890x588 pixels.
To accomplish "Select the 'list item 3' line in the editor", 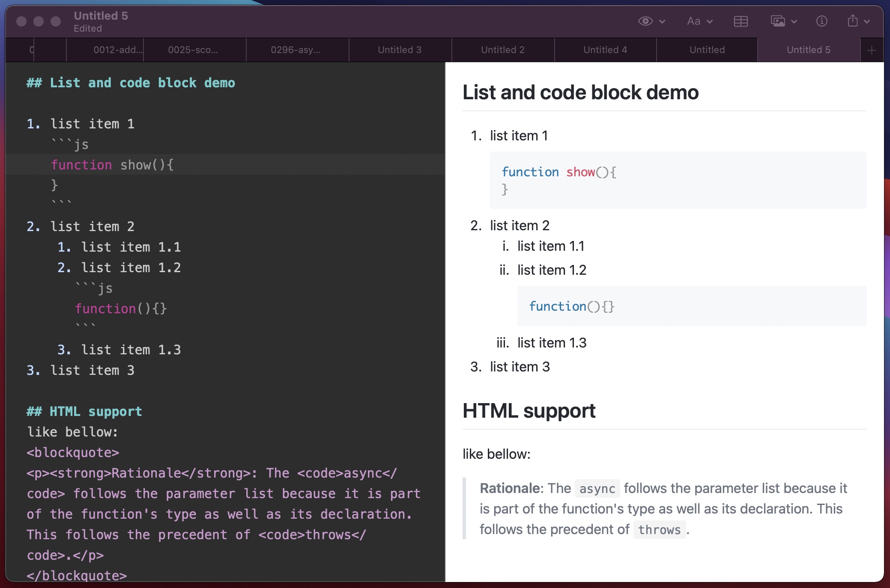I will [81, 370].
